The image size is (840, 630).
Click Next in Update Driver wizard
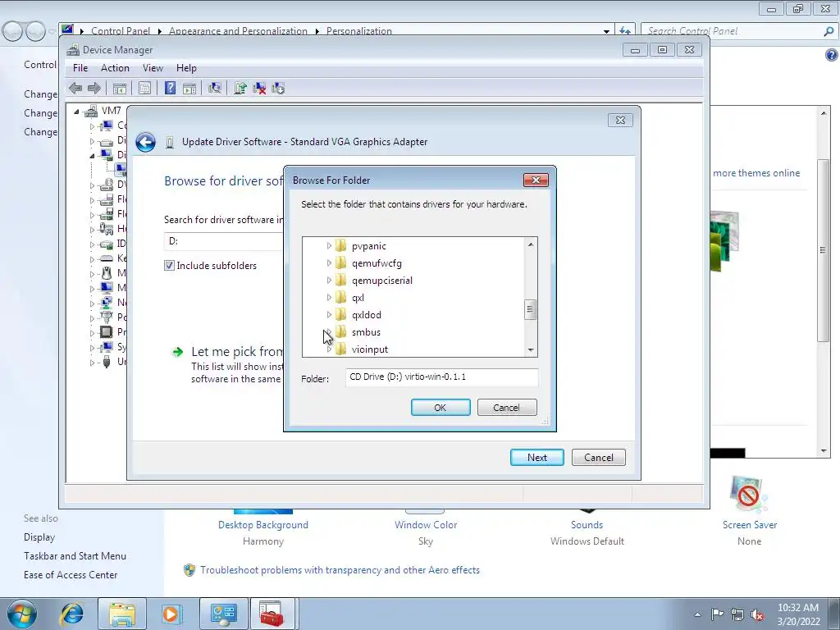tap(536, 458)
